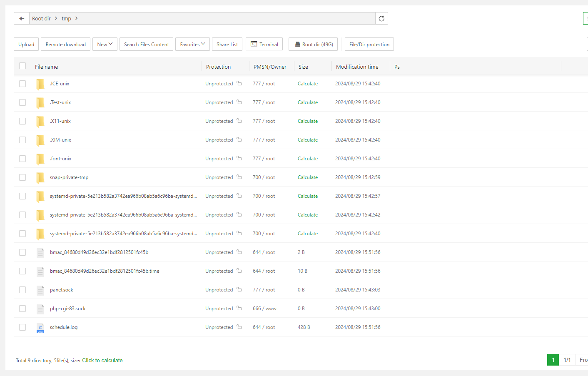Click the schedule.log file icon
588x376 pixels.
pyautogui.click(x=40, y=328)
